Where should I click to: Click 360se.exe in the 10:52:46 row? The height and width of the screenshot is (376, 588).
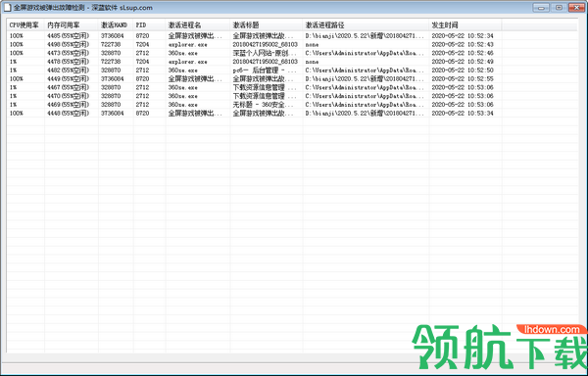pos(182,53)
